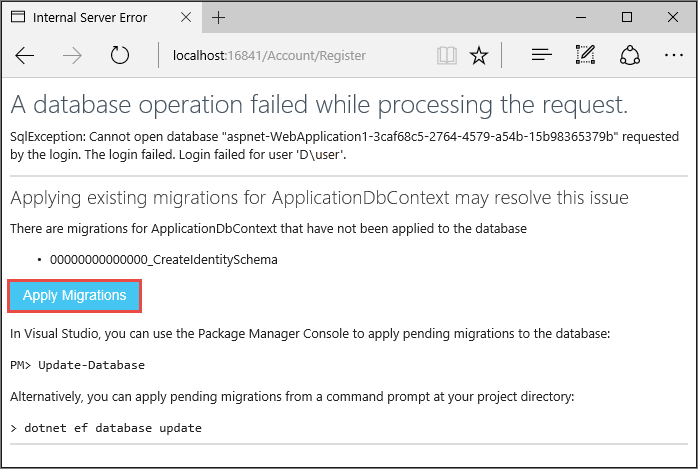Image resolution: width=698 pixels, height=469 pixels.
Task: Open Reading view from address bar
Action: coord(447,56)
